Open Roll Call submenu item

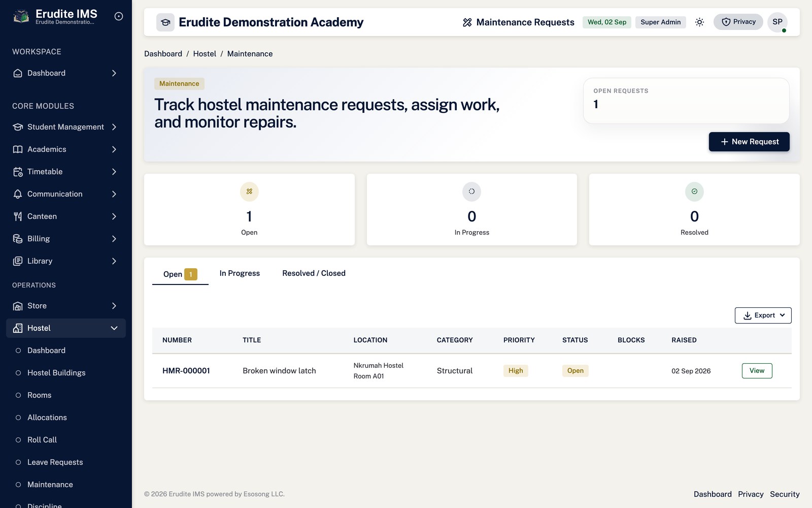click(66, 440)
